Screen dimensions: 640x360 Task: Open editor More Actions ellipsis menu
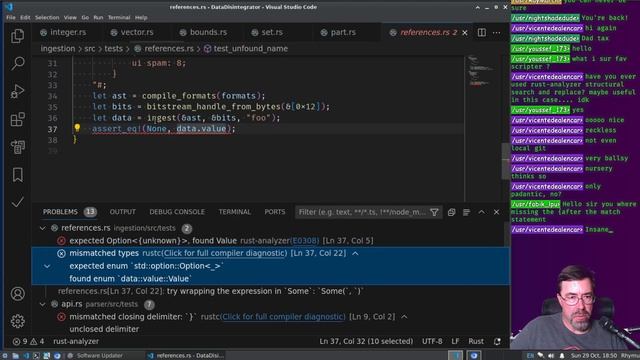click(496, 32)
